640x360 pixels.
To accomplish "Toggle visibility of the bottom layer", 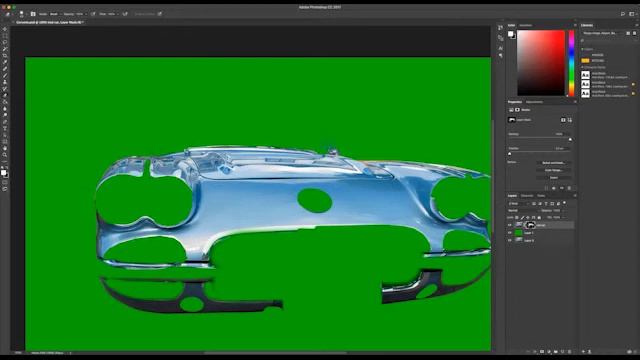I will (509, 240).
